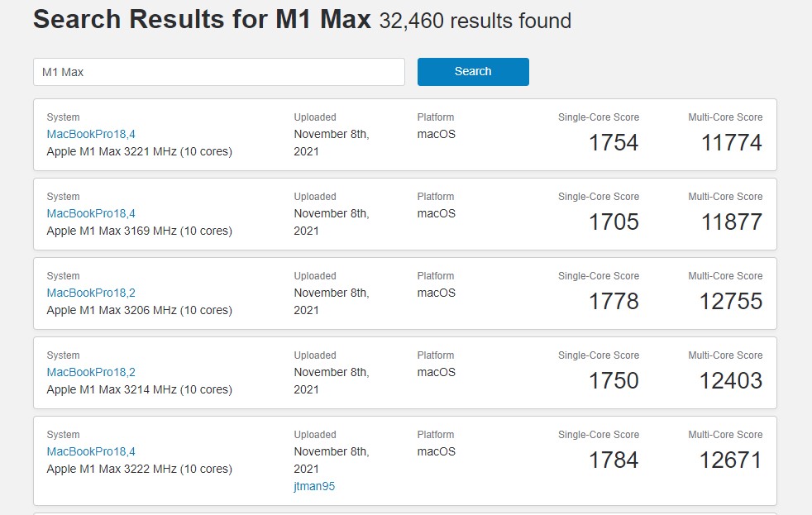Click the "Search Results for M1 Max" heading
This screenshot has height=515, width=812.
click(202, 20)
